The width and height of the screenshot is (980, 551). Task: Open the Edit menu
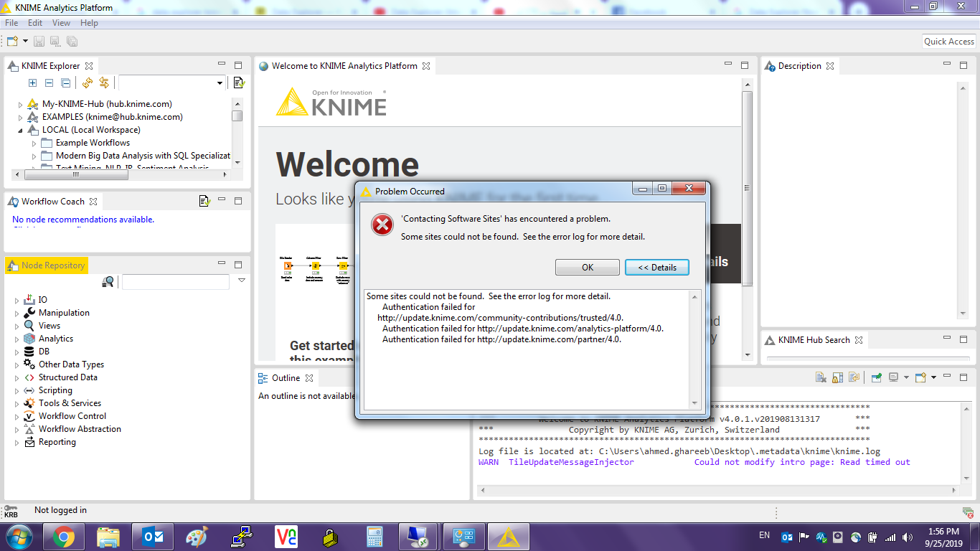(35, 23)
